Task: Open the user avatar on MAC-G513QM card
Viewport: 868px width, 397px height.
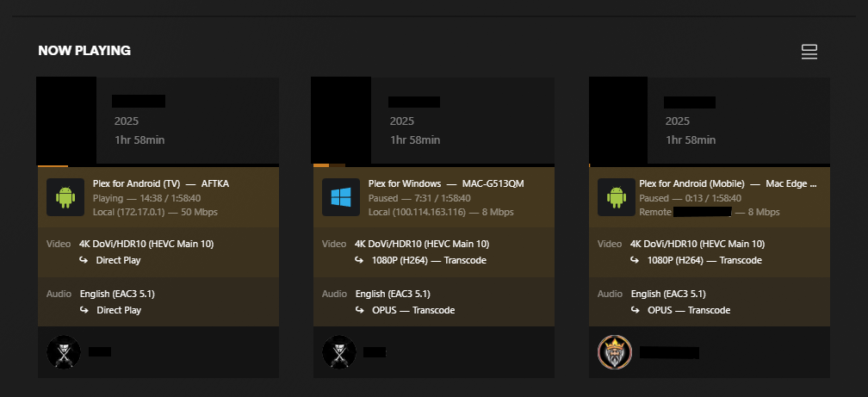Action: 339,352
